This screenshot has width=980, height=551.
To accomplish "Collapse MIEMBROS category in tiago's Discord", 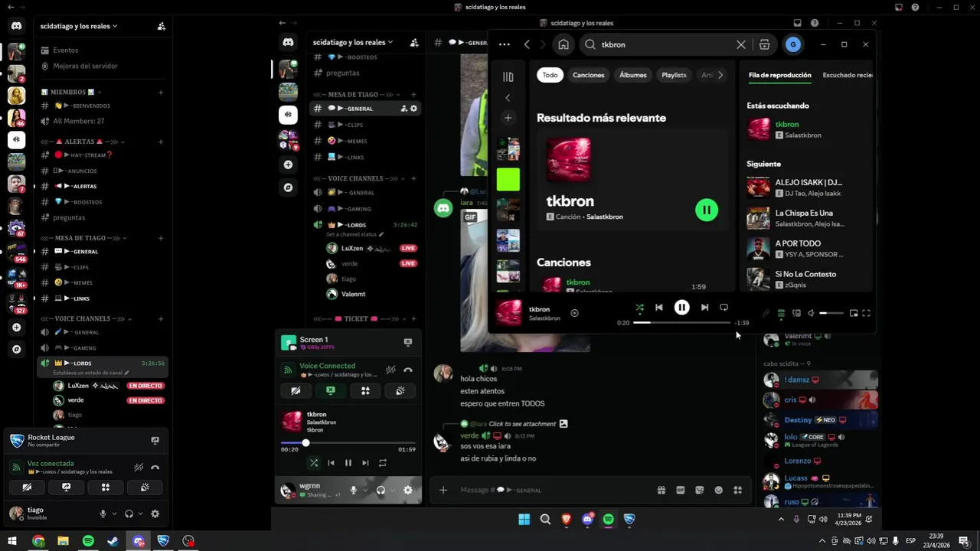I will pos(72,93).
